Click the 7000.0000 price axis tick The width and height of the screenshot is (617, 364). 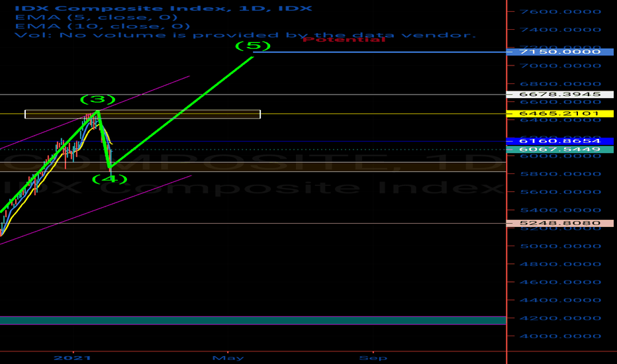tap(560, 66)
